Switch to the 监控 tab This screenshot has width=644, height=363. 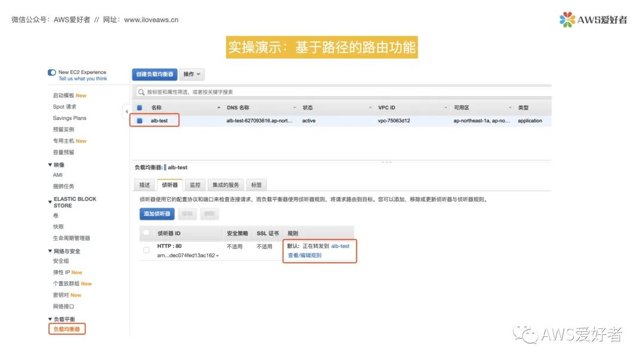tap(195, 185)
